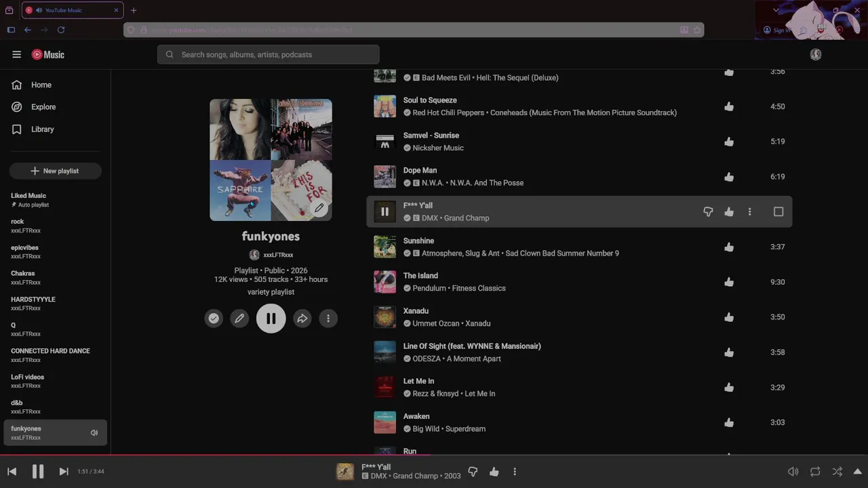Like the Awaken track

(729, 423)
